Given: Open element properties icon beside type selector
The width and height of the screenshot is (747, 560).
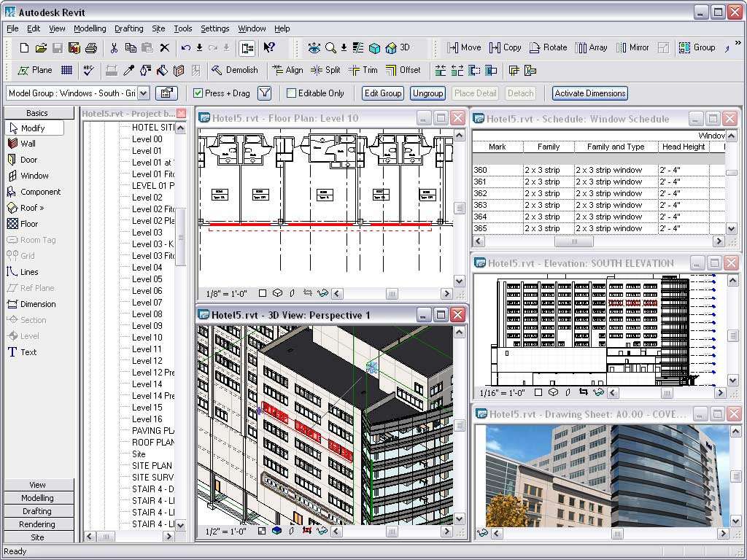Looking at the screenshot, I should pos(167,93).
